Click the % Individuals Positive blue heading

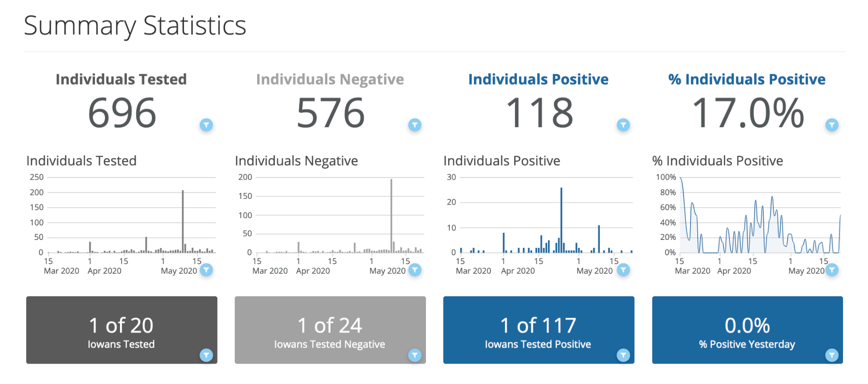click(747, 79)
